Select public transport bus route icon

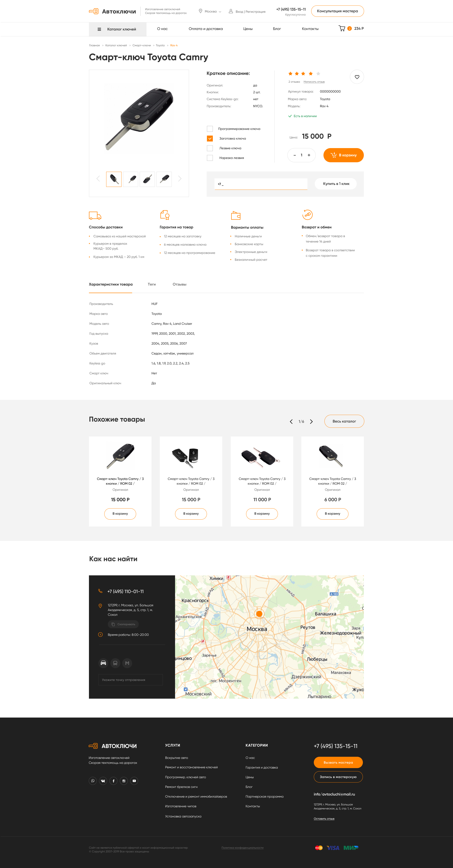click(x=115, y=663)
